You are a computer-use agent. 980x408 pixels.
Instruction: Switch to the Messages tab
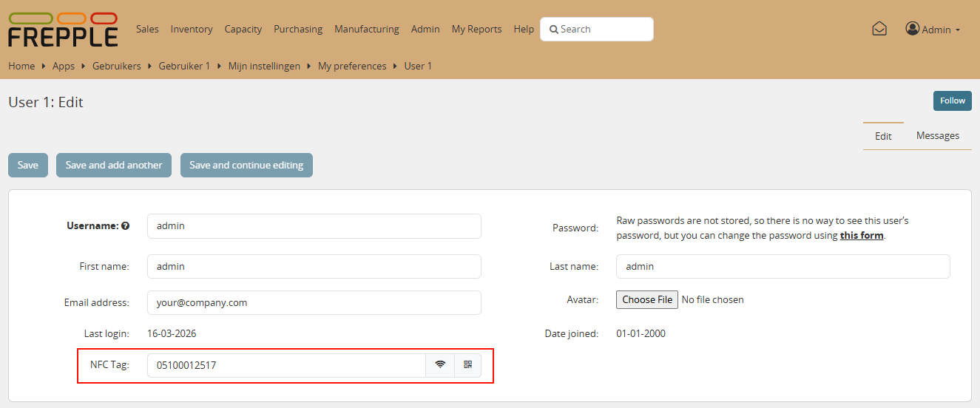(x=937, y=136)
